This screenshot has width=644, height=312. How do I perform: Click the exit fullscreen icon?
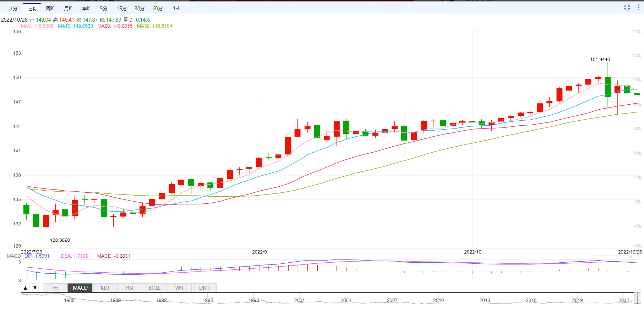(627, 7)
